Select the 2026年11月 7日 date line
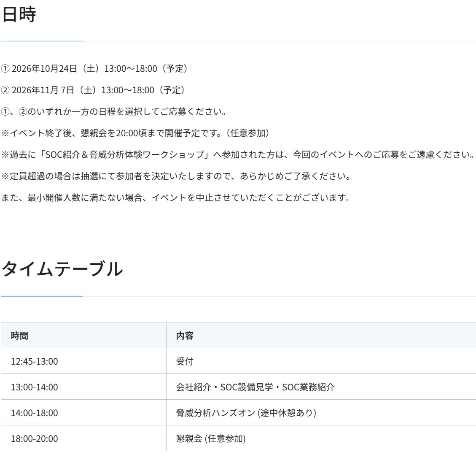Viewport: 476px width, 460px height. (93, 90)
